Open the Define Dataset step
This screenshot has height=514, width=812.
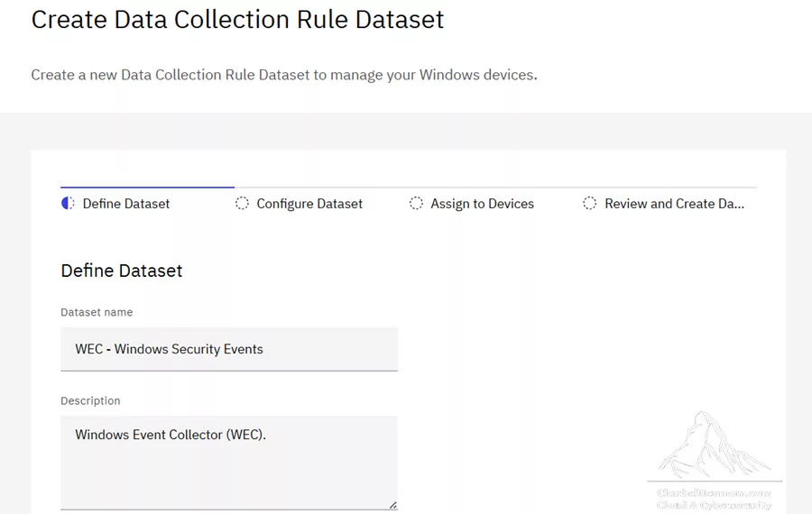point(125,204)
